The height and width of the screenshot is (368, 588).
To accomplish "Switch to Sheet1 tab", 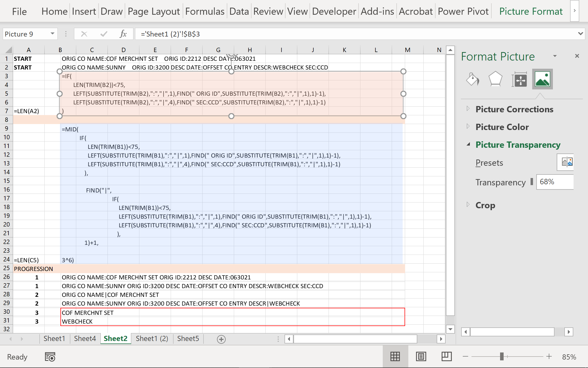I will point(54,339).
